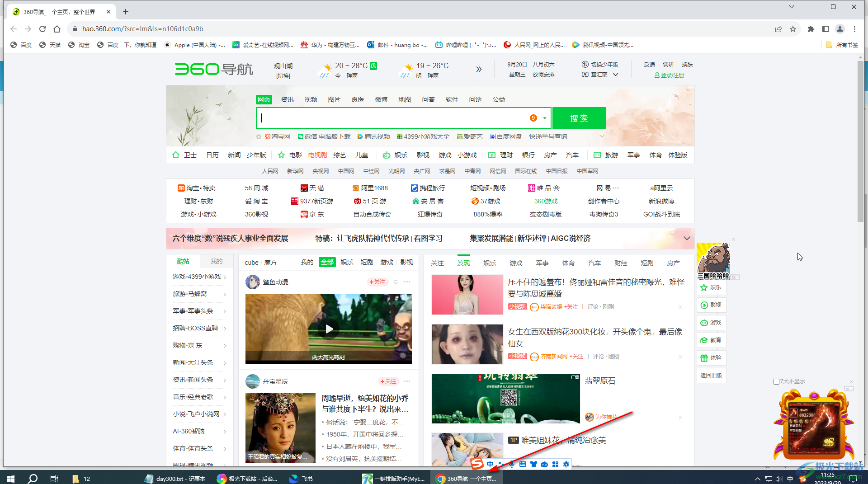Open the search engine dropdown arrow
868x484 pixels.
(x=545, y=118)
